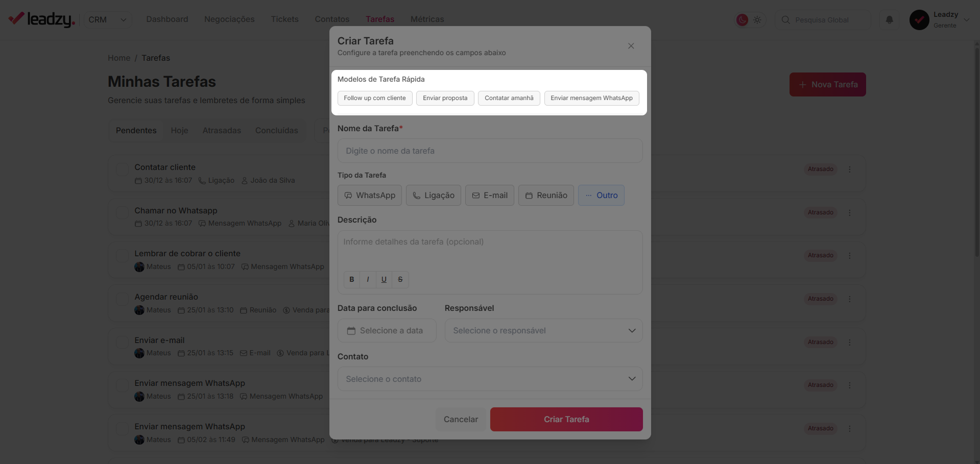
Task: Open Negociações menu
Action: point(229,19)
